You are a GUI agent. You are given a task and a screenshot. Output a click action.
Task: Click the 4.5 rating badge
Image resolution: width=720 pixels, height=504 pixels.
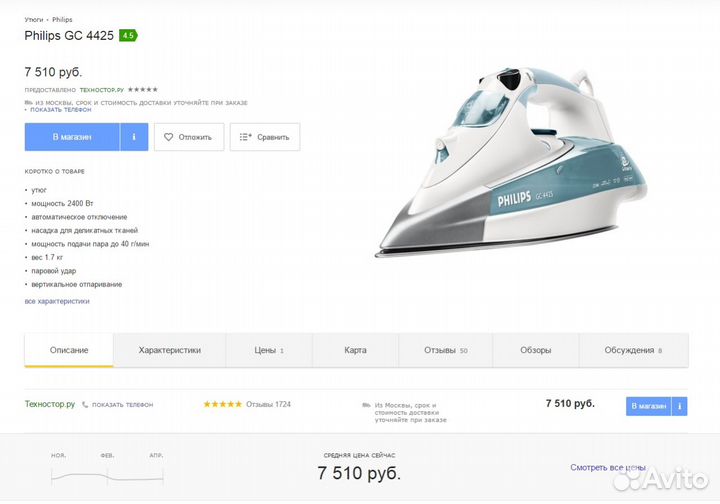pyautogui.click(x=127, y=35)
